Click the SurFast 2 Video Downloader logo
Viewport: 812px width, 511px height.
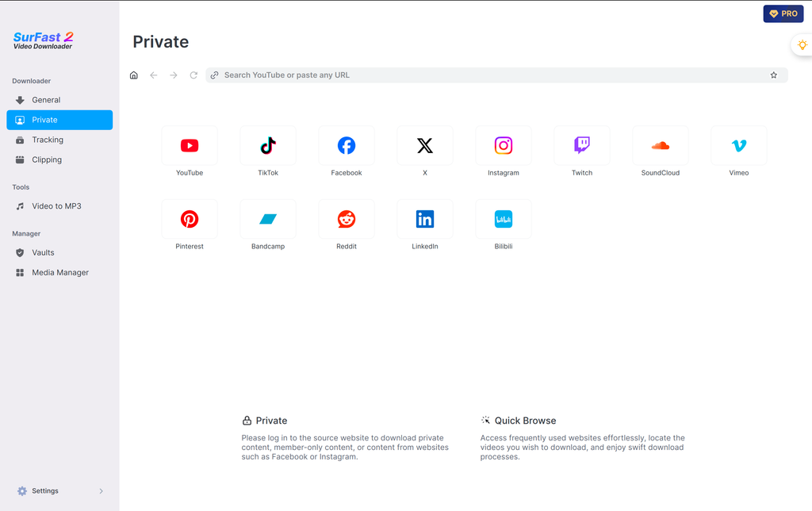click(x=43, y=40)
